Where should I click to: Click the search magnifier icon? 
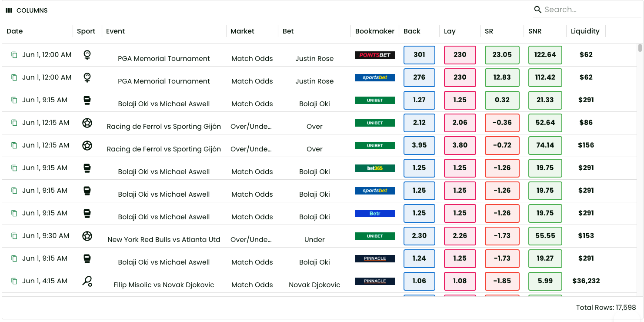point(538,10)
